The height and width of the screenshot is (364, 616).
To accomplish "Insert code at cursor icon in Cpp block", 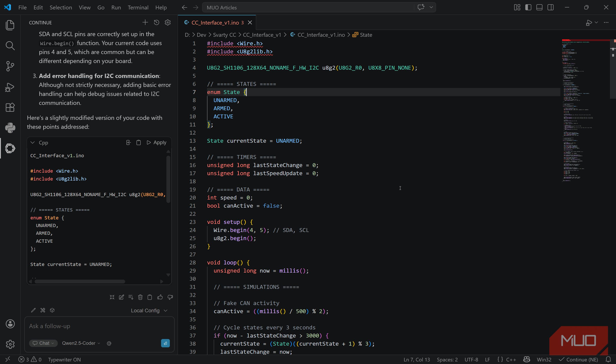I will [128, 142].
